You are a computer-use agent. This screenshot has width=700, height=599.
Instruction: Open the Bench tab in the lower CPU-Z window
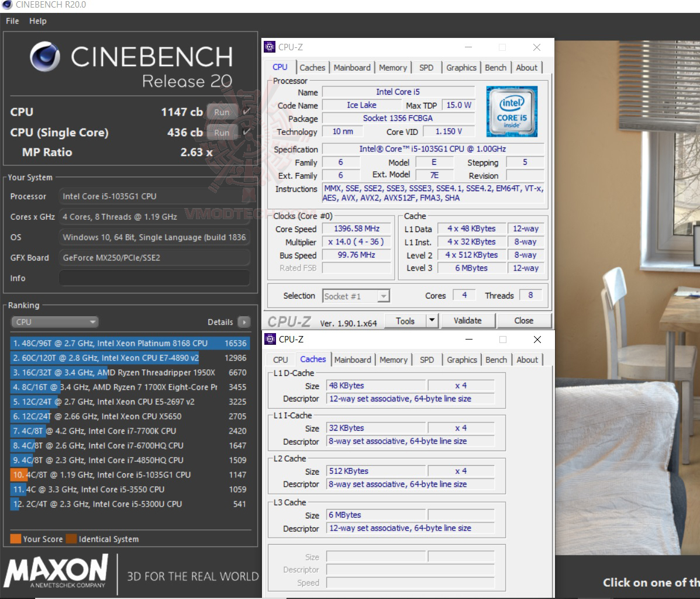[496, 360]
